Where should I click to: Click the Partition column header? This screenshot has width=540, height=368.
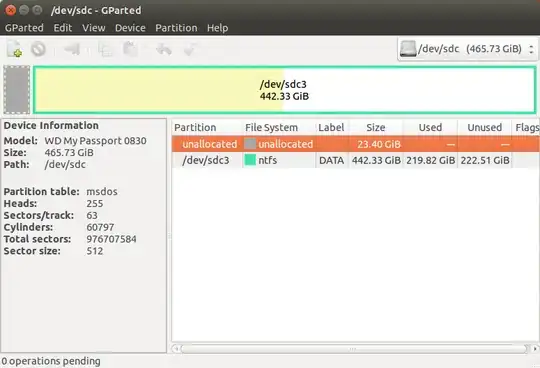pyautogui.click(x=207, y=127)
